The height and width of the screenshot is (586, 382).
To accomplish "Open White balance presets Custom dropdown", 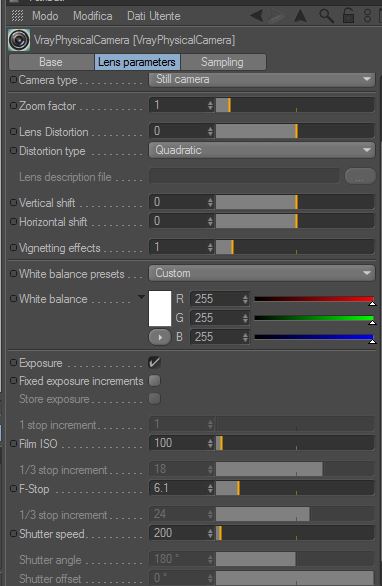I will (x=262, y=273).
